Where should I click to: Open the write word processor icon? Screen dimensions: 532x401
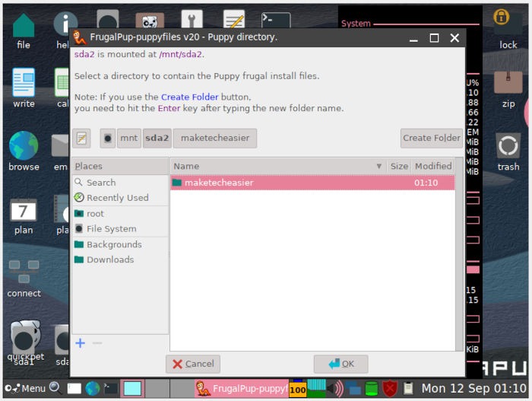[x=24, y=88]
